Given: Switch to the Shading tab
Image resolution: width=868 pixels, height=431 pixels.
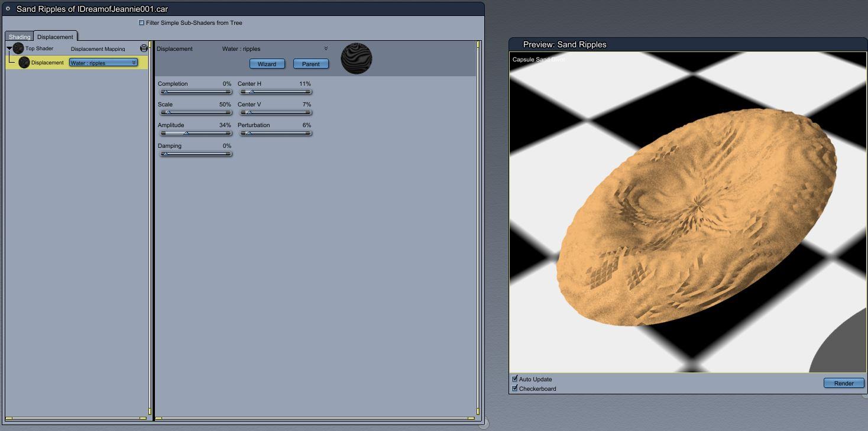Looking at the screenshot, I should (x=20, y=37).
